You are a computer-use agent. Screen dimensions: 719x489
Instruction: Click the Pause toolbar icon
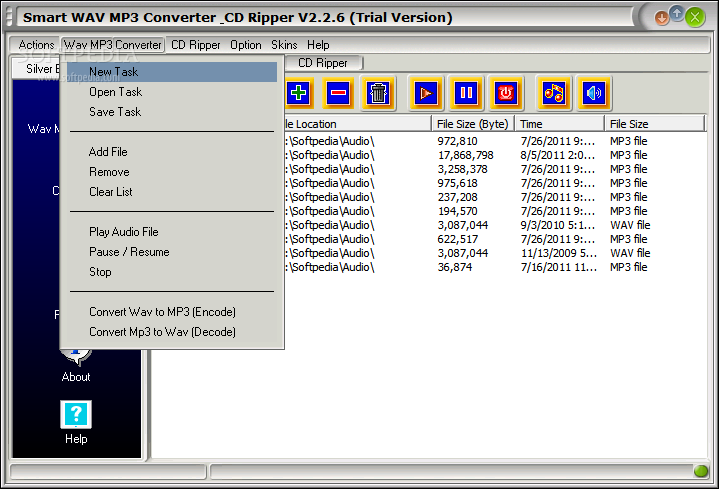pos(466,93)
